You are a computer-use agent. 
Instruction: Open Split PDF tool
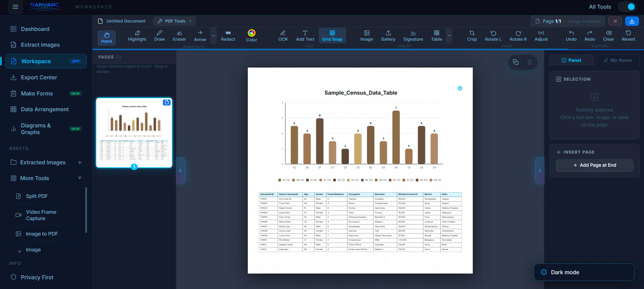pyautogui.click(x=48, y=196)
